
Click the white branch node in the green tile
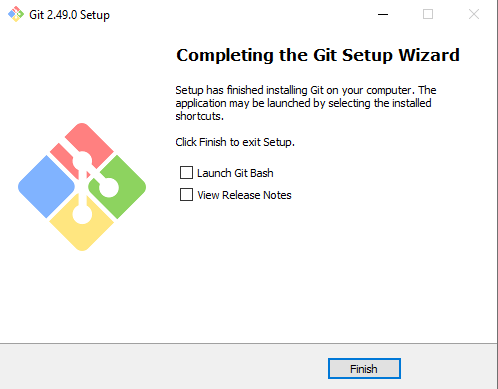click(x=109, y=187)
